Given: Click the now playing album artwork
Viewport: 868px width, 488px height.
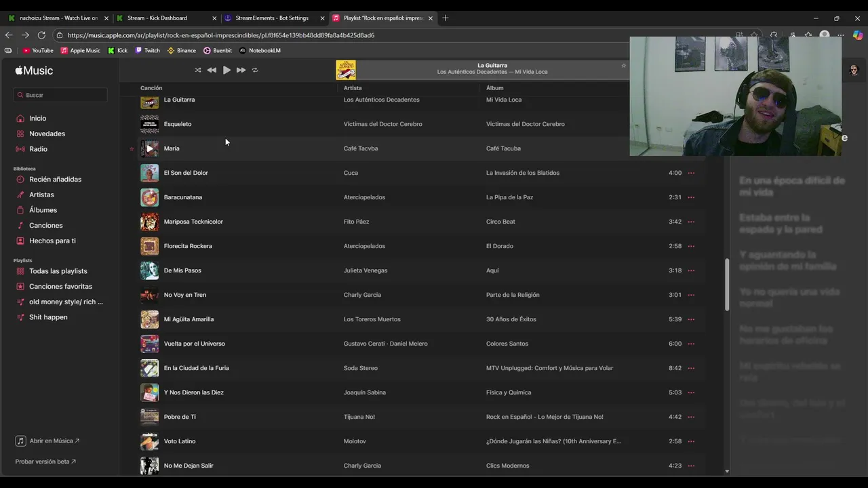Looking at the screenshot, I should (x=346, y=70).
